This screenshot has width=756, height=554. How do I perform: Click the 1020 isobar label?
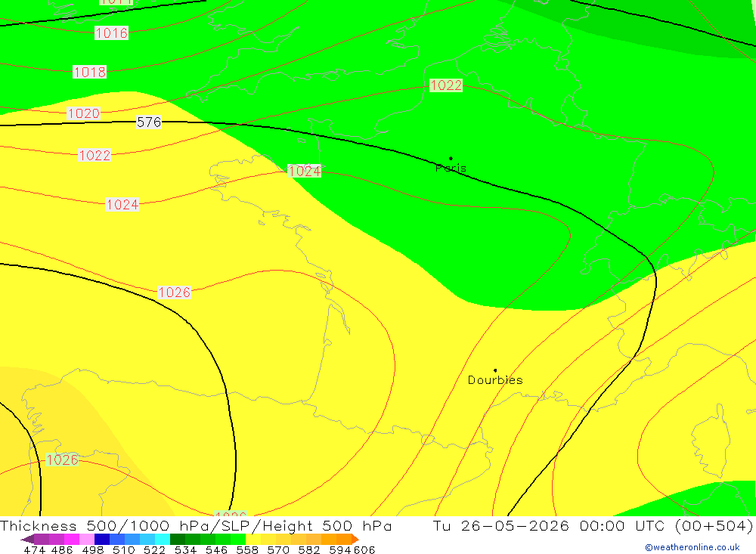tap(83, 113)
